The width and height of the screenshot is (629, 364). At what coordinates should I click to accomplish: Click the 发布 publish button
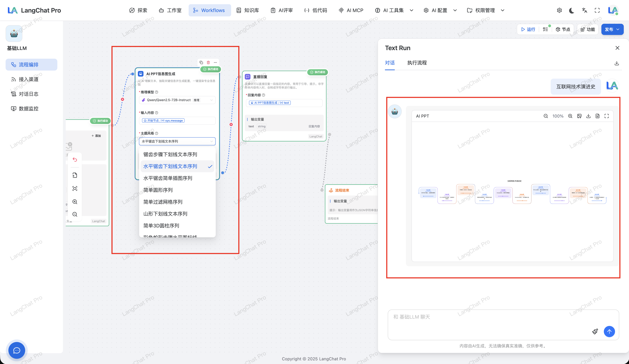pyautogui.click(x=609, y=29)
